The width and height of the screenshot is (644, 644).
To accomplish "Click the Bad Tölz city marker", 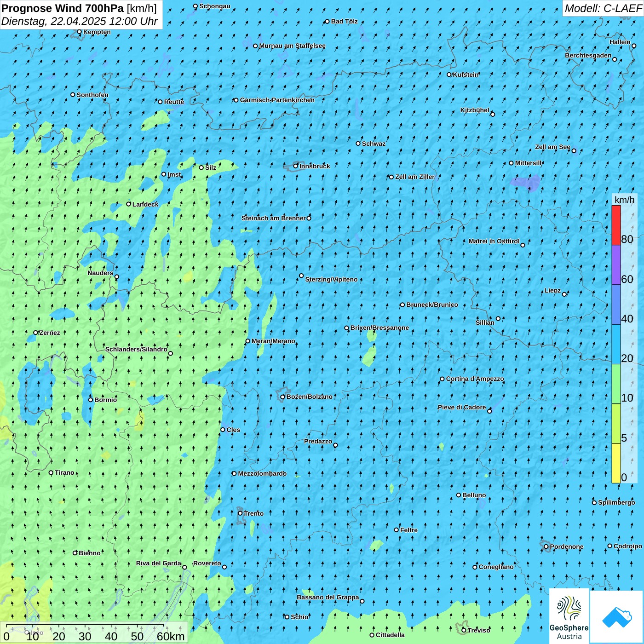I will [x=327, y=21].
